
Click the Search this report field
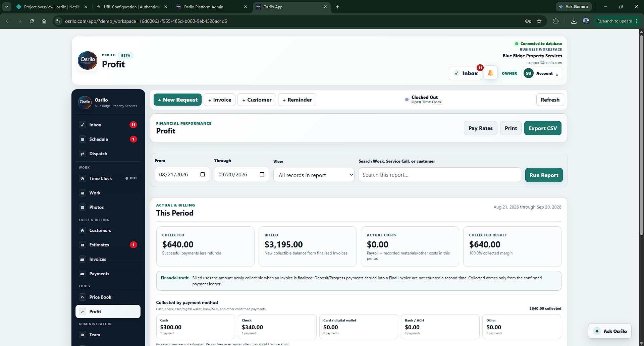tap(439, 175)
